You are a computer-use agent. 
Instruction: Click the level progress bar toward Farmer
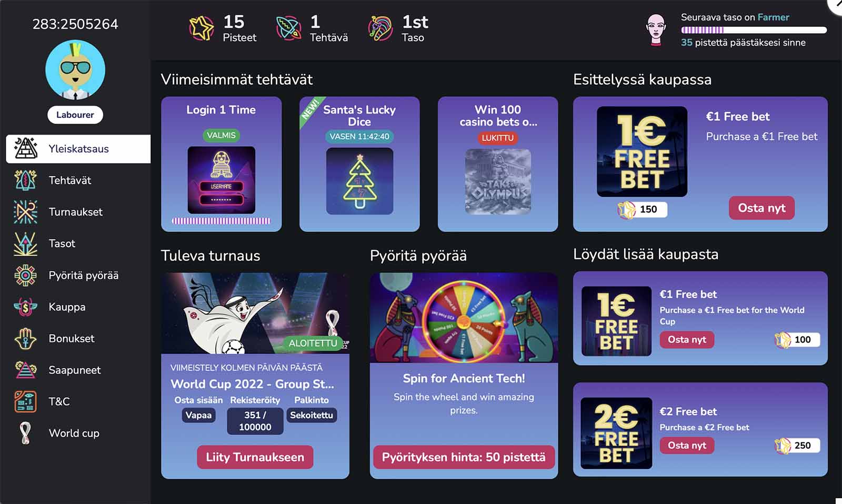(x=754, y=30)
